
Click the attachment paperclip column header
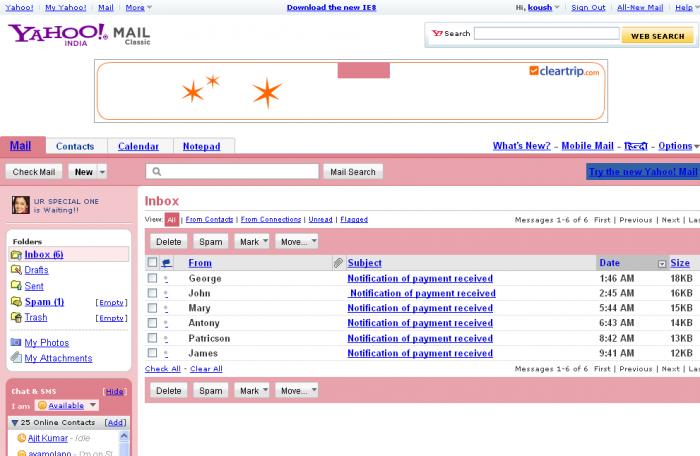[338, 263]
